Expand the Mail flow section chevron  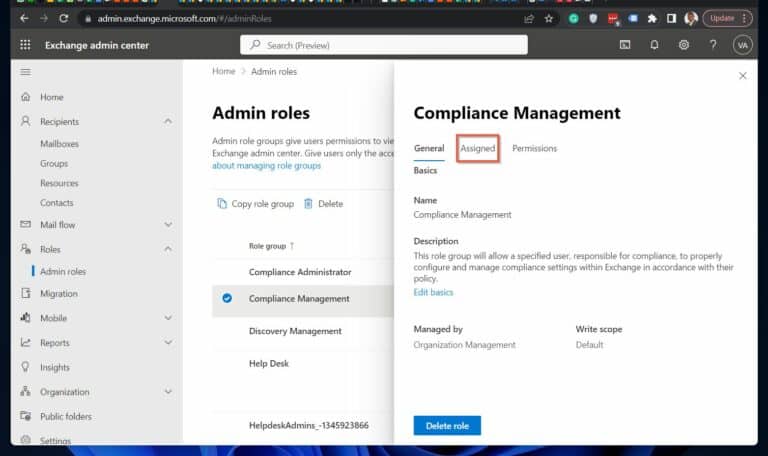pos(168,224)
